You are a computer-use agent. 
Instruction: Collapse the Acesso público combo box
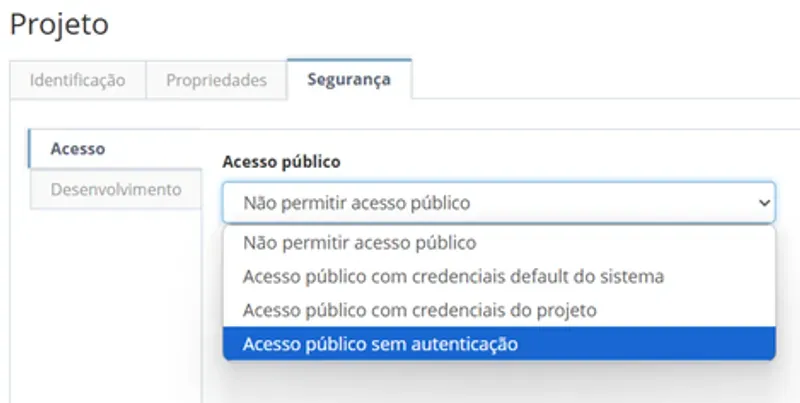point(498,203)
